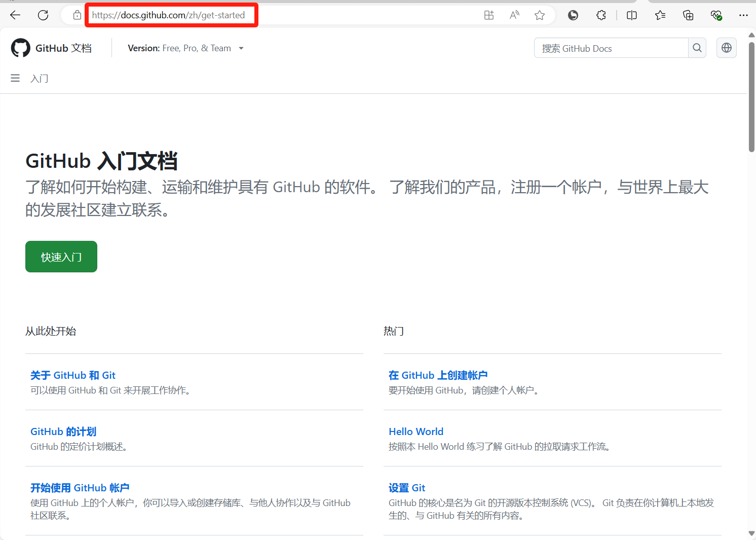Click the browser back arrow
This screenshot has height=540, width=756.
[x=15, y=15]
